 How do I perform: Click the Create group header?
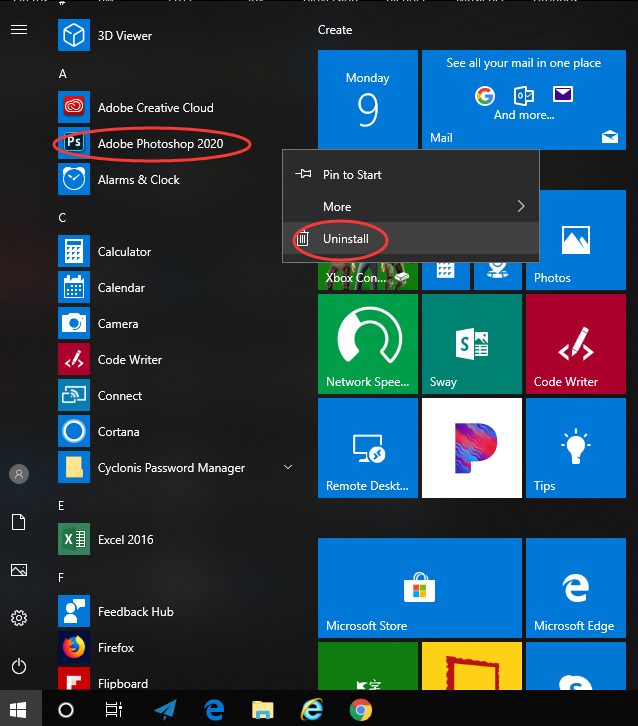(x=335, y=30)
